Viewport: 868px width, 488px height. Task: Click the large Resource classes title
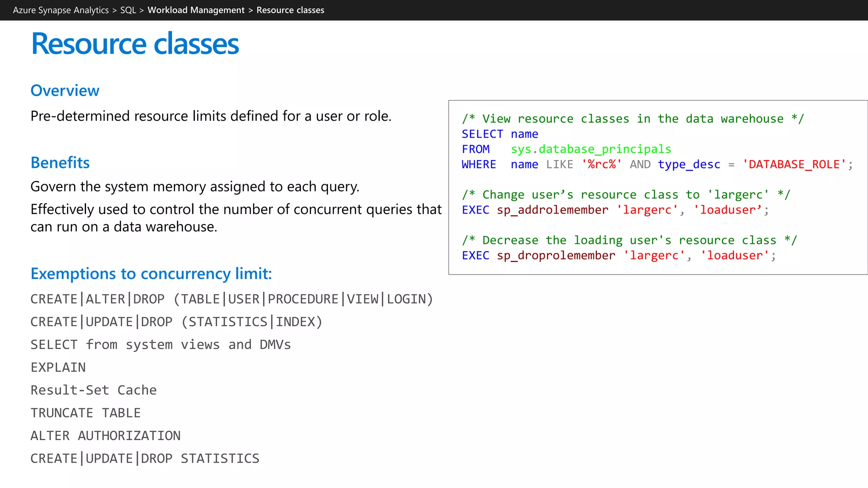pos(135,44)
